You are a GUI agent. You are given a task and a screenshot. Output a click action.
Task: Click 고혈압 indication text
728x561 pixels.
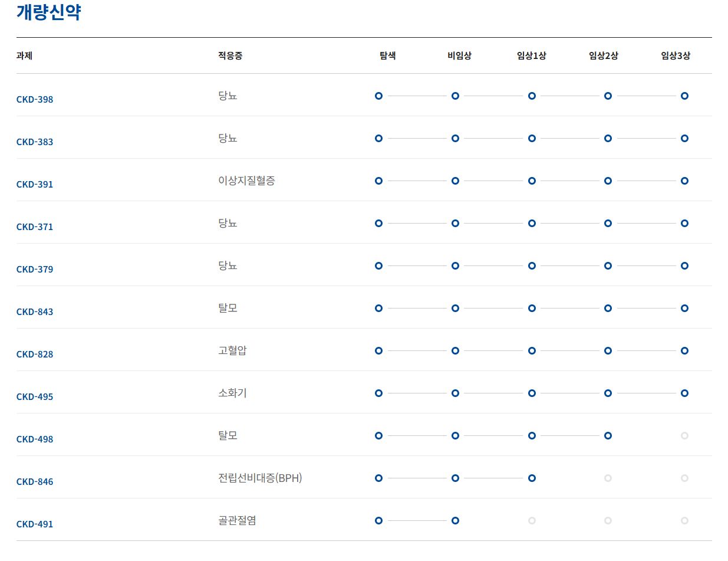click(232, 350)
